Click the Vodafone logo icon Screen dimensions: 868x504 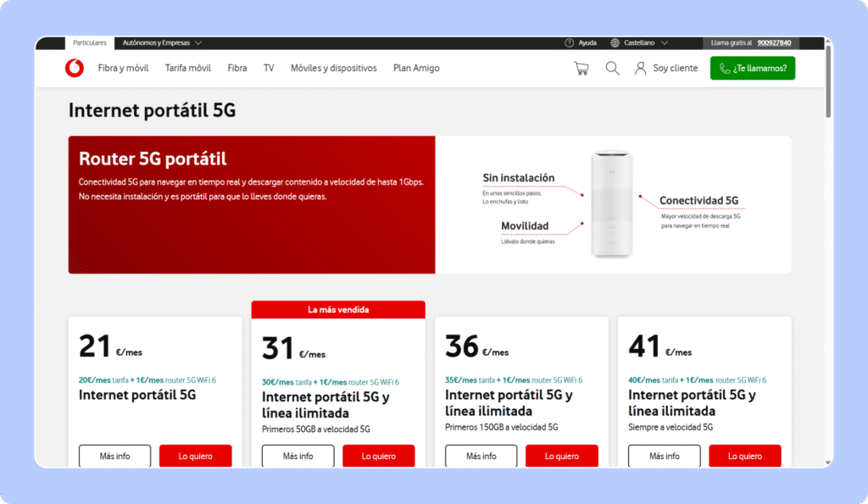point(75,69)
